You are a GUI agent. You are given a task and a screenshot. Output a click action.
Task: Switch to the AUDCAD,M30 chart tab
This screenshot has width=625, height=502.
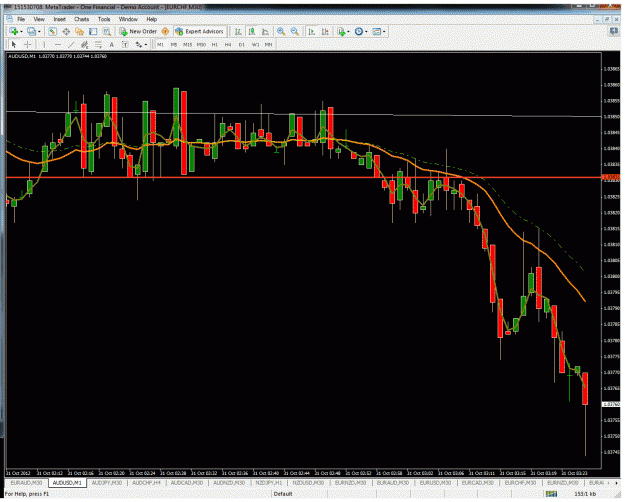(187, 483)
